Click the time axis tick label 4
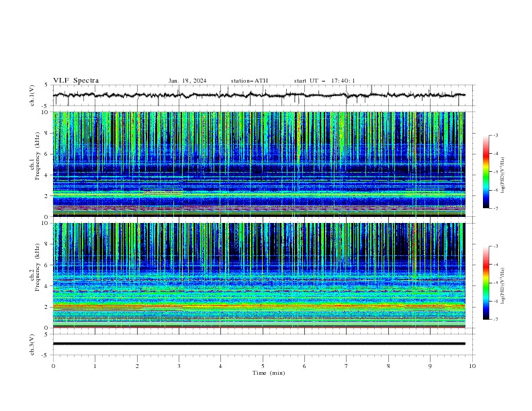 [x=220, y=366]
